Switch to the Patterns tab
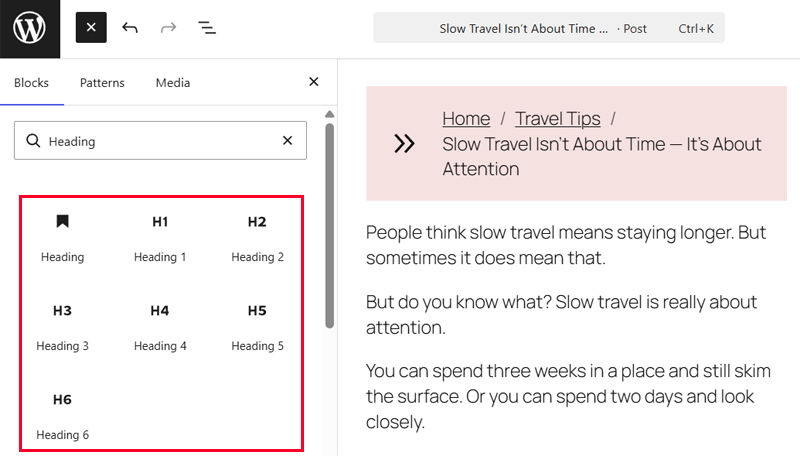Screen dimensions: 800x456 (x=102, y=83)
